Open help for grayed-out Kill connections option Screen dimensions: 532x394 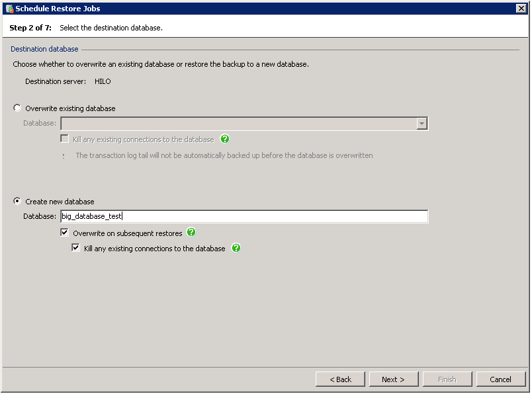[224, 139]
